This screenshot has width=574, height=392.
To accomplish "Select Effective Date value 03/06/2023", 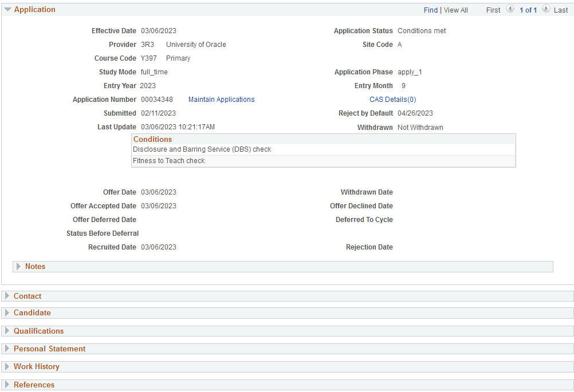I will (x=159, y=31).
